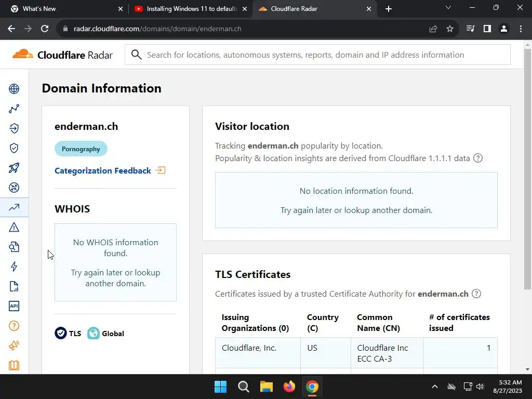Click the Categorization Feedback arrow icon
532x399 pixels.
161,170
